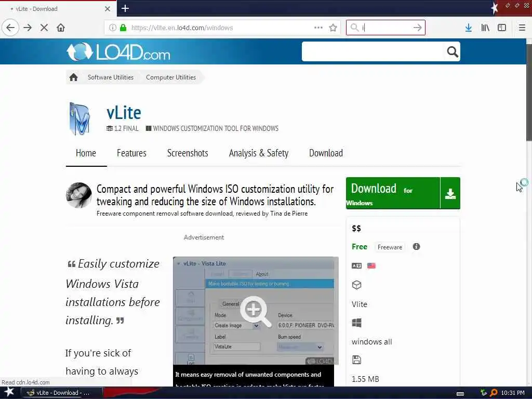Click the LO4D site search magnifier
This screenshot has height=399, width=532.
[453, 51]
